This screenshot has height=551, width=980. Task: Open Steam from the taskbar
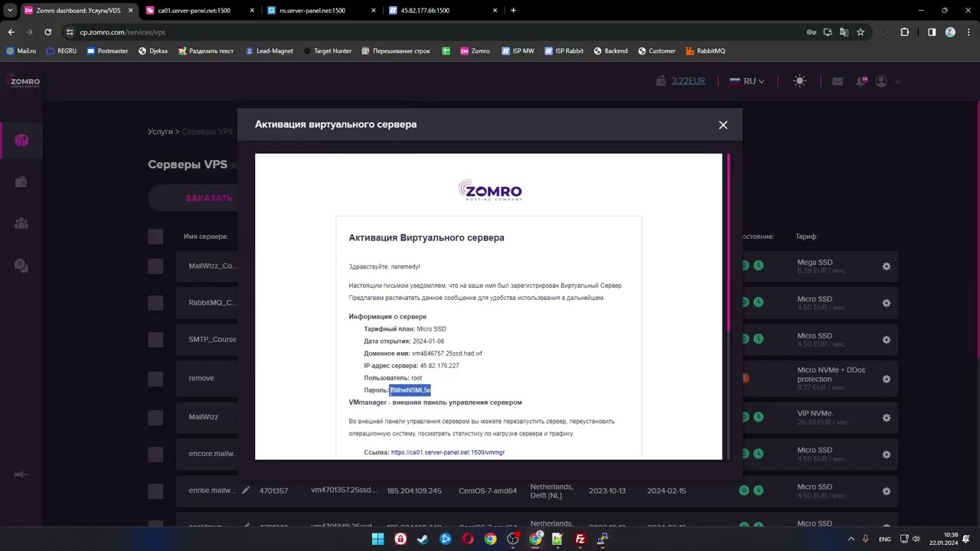[x=423, y=539]
